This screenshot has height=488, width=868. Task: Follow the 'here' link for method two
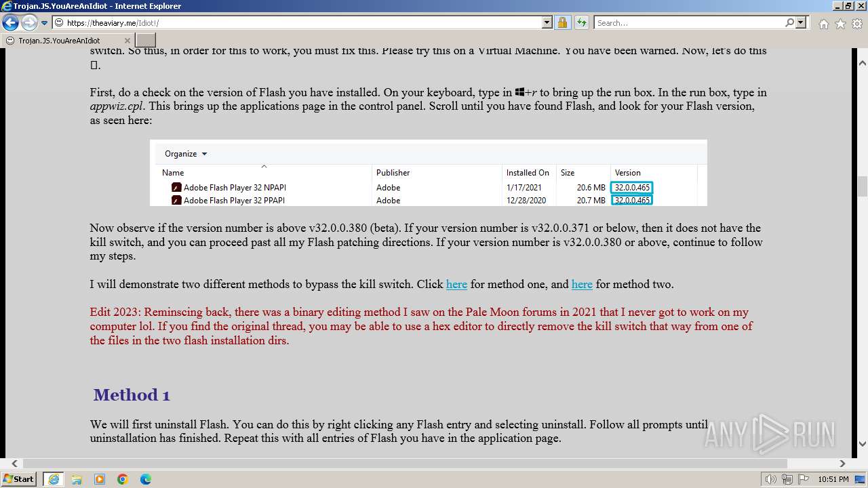582,285
